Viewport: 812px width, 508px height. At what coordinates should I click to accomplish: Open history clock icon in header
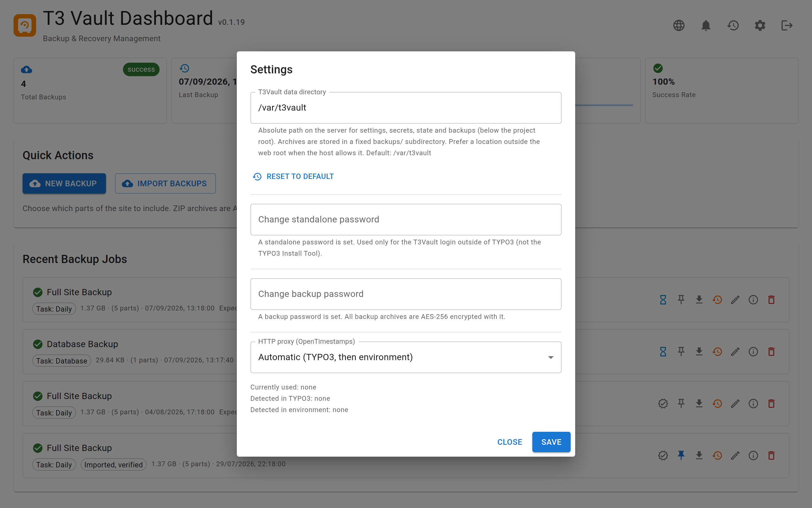[733, 25]
